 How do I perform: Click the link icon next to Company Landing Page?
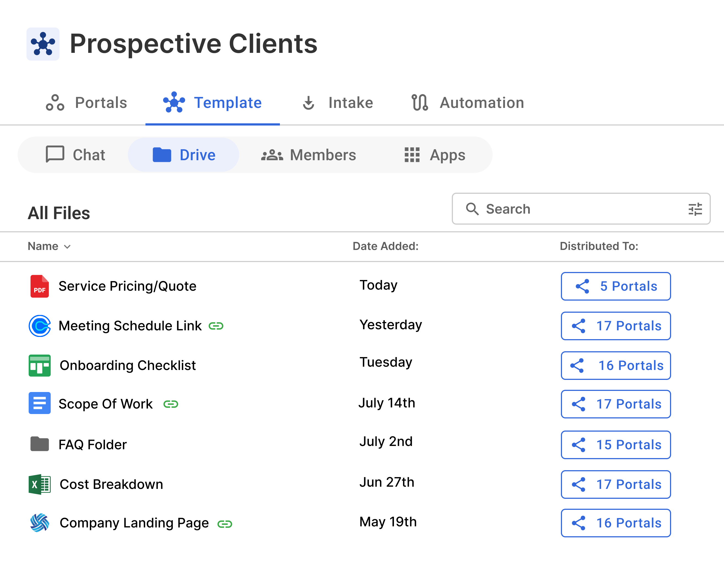coord(225,524)
